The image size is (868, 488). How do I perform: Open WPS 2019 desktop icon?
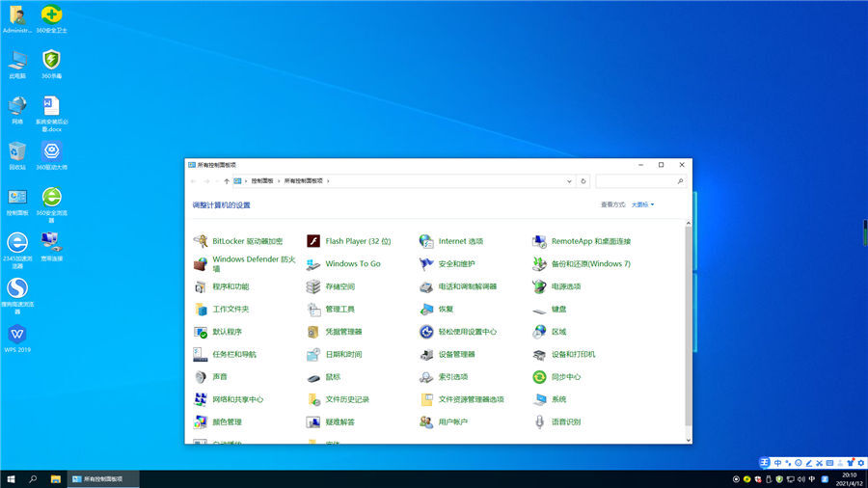tap(17, 335)
